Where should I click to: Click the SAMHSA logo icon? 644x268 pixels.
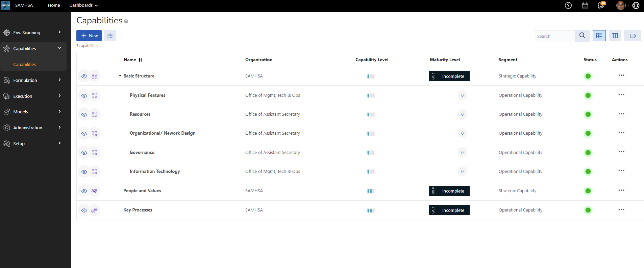(x=5, y=5)
